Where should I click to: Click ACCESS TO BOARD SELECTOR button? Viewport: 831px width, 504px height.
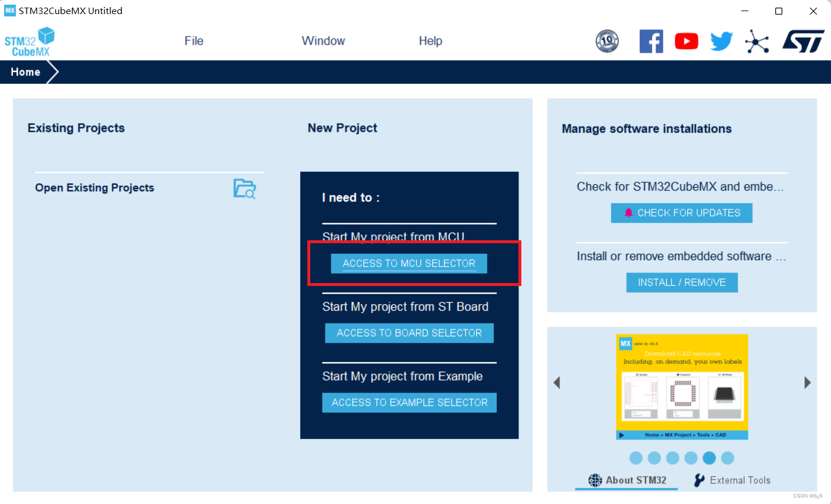(409, 333)
